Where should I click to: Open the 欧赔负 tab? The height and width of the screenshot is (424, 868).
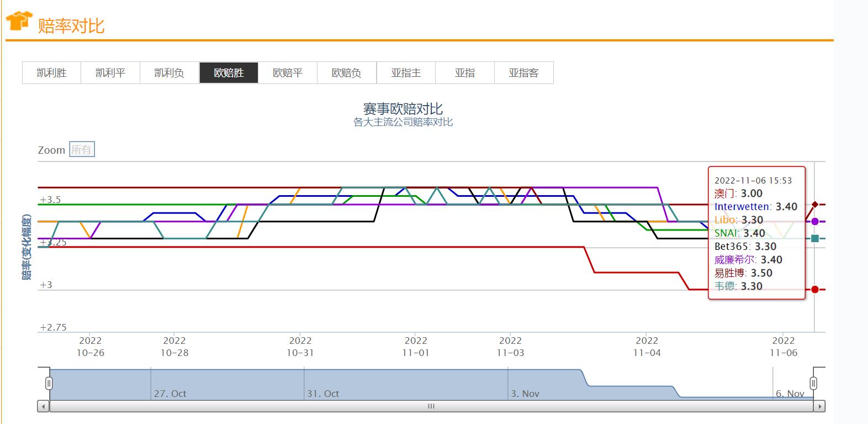(x=347, y=72)
